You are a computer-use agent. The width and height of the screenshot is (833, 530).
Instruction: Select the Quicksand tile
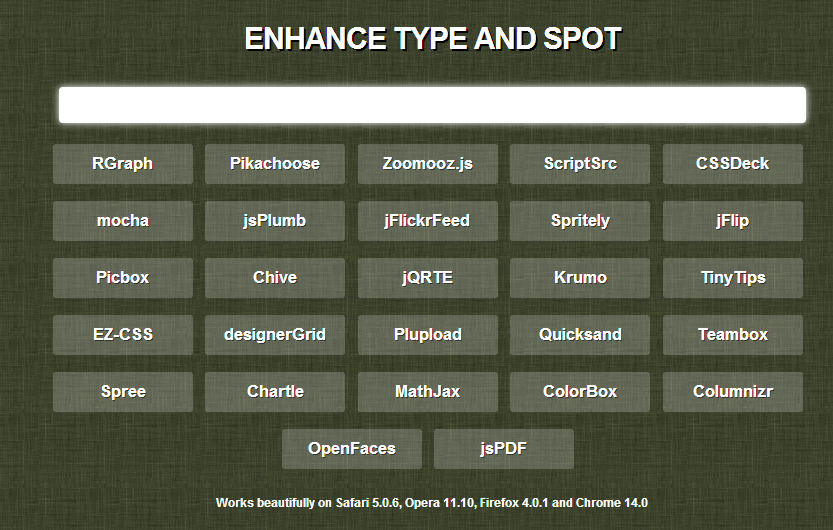[x=580, y=335]
